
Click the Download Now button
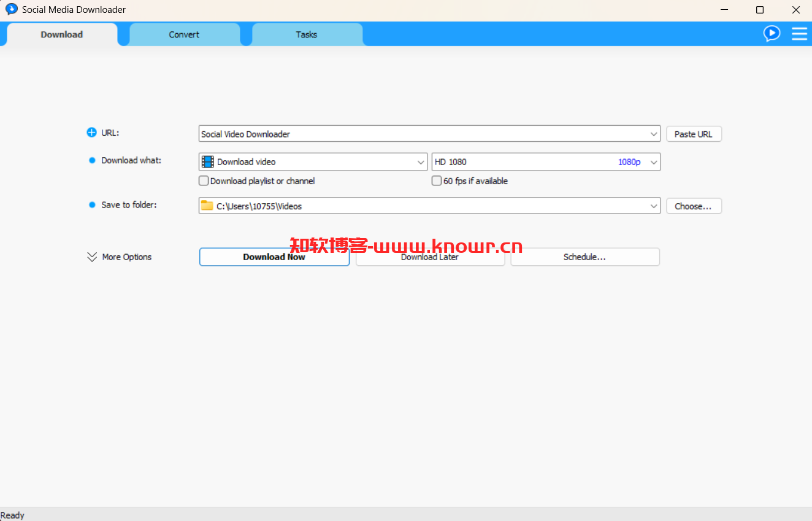pyautogui.click(x=274, y=257)
